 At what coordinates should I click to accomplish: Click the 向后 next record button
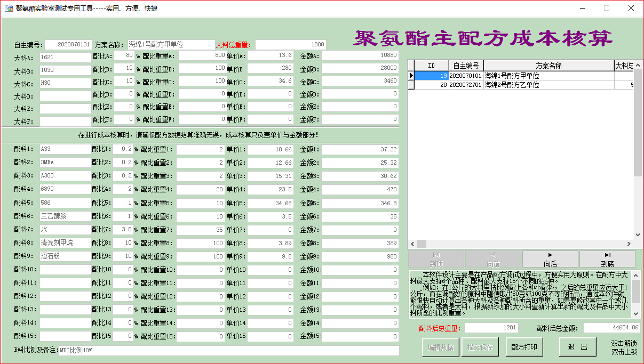click(550, 259)
